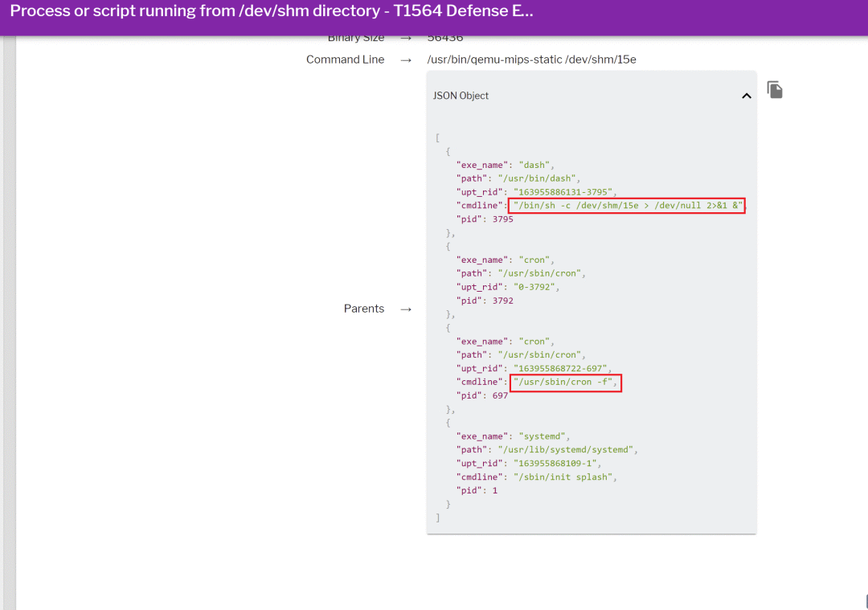Click the copy JSON to clipboard icon
This screenshot has height=610, width=868.
click(x=775, y=89)
